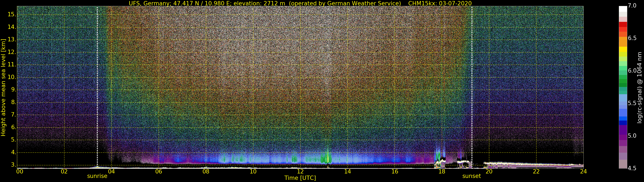Click the colorbar value '5.0'
This screenshot has height=182, width=644.
coord(632,136)
